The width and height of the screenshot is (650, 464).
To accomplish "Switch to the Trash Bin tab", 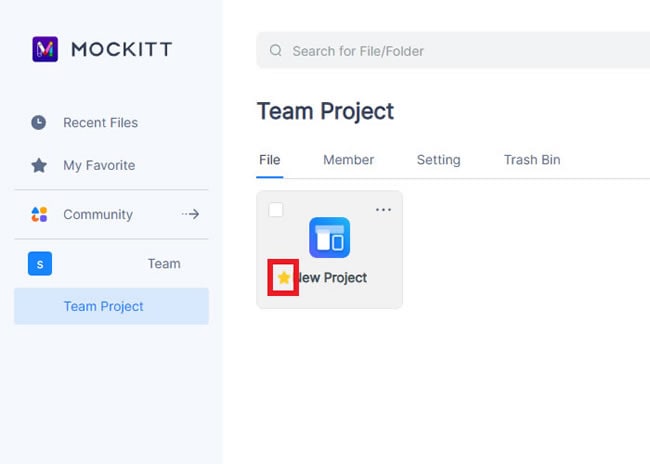I will pyautogui.click(x=532, y=160).
